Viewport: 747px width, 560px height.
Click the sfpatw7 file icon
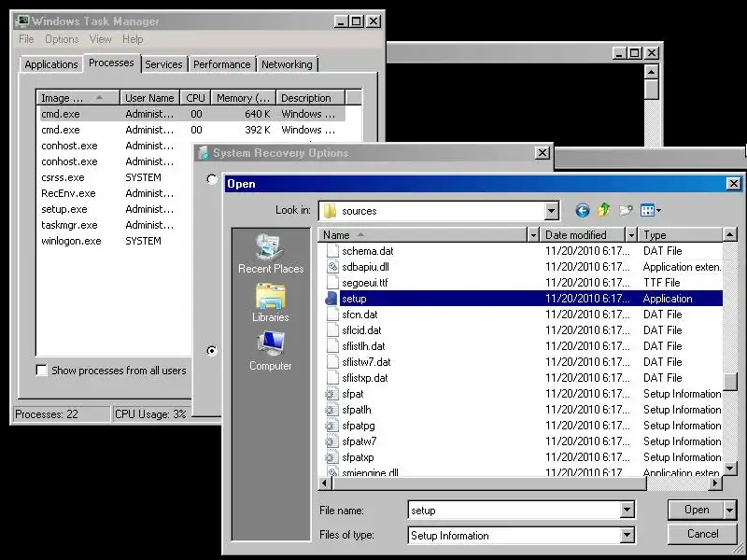tap(331, 441)
